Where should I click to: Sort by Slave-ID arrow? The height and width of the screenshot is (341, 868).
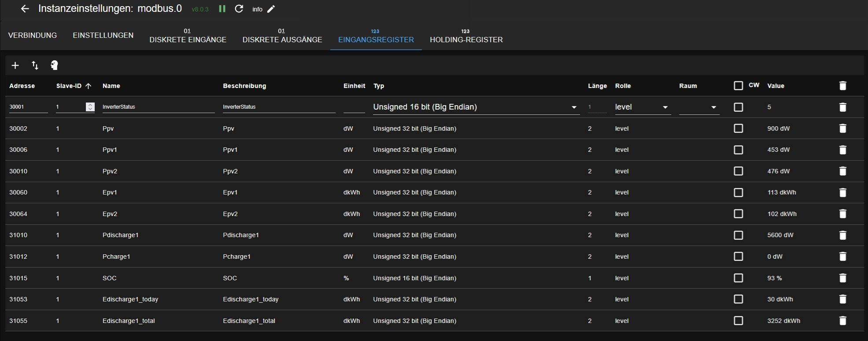click(89, 86)
